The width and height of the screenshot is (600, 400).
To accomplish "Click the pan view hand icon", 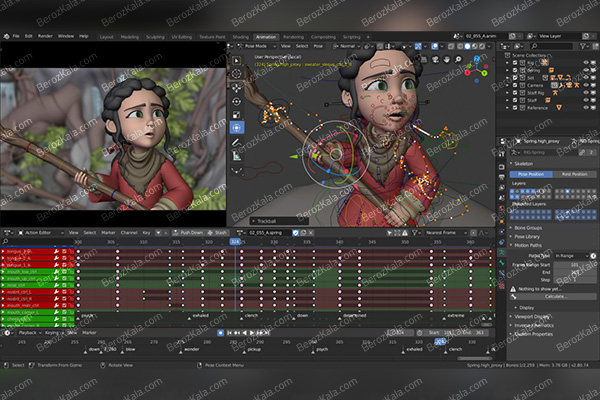I will (x=447, y=59).
